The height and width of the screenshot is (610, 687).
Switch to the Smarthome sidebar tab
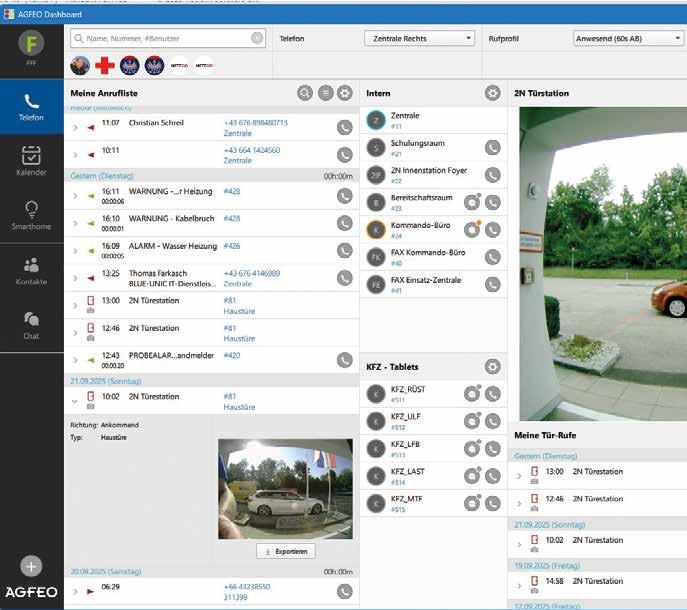pyautogui.click(x=32, y=215)
